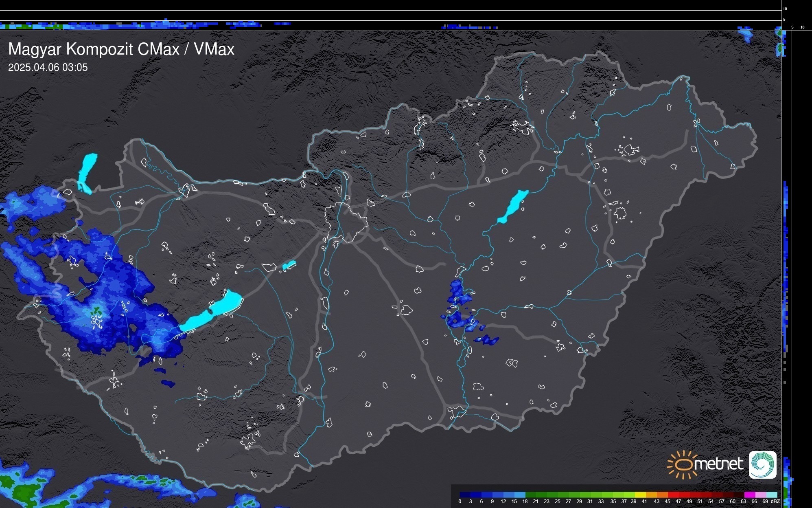Click the red 45 dBZ legend swatch
This screenshot has height=508, width=812.
point(672,495)
